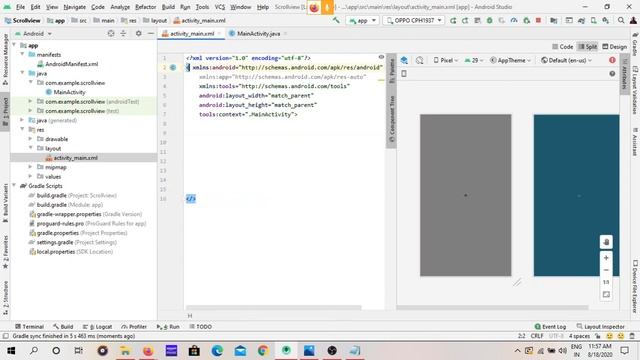Expand the drawable folder in tree
Image resolution: width=640 pixels, height=360 pixels.
coord(30,139)
